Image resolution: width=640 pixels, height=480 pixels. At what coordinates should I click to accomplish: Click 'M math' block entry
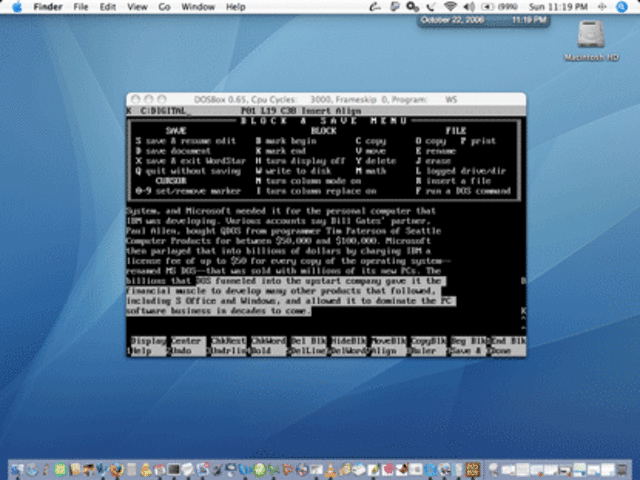click(371, 171)
